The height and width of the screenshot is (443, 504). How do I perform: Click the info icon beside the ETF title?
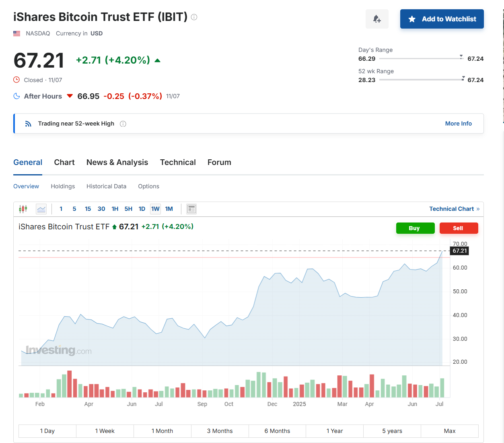(194, 17)
